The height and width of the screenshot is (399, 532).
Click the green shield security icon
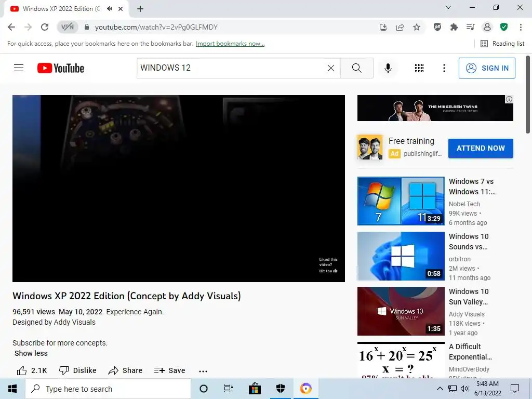[x=504, y=27]
